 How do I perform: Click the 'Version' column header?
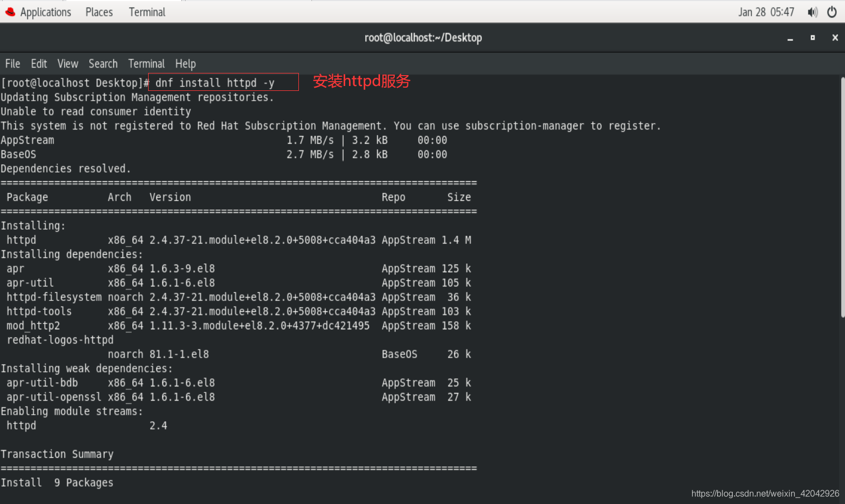170,197
